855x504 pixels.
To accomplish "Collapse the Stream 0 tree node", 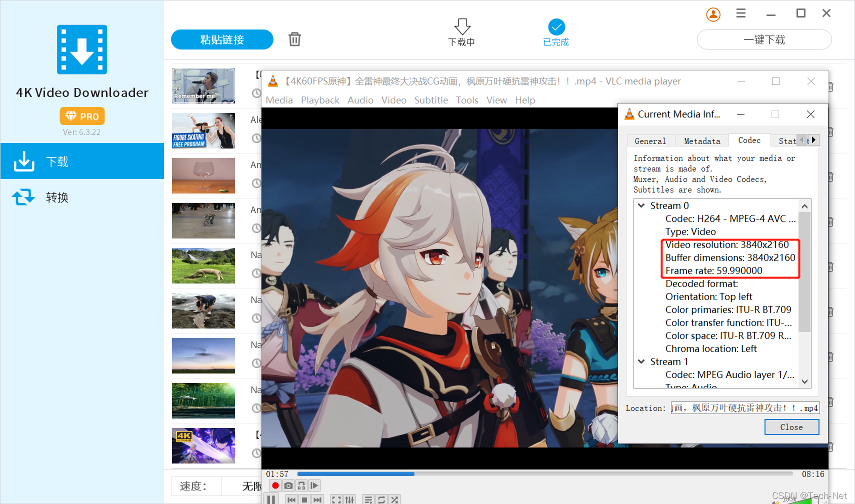I will (x=641, y=205).
